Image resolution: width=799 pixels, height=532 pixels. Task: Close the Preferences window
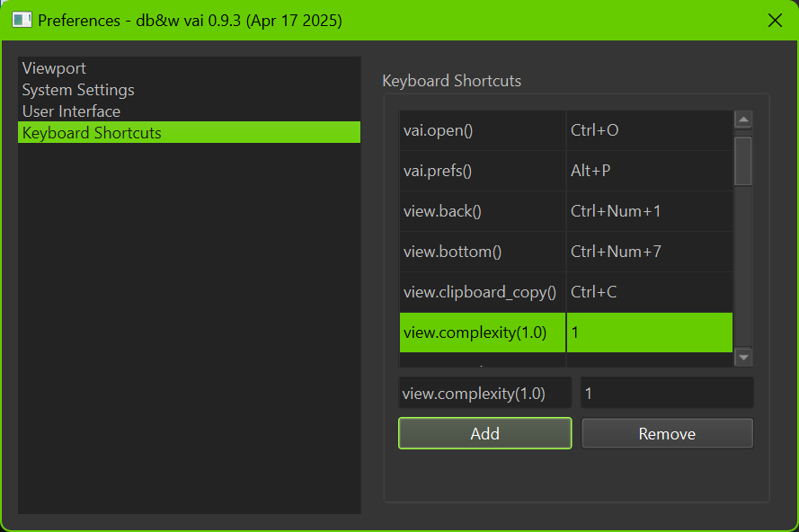(775, 21)
